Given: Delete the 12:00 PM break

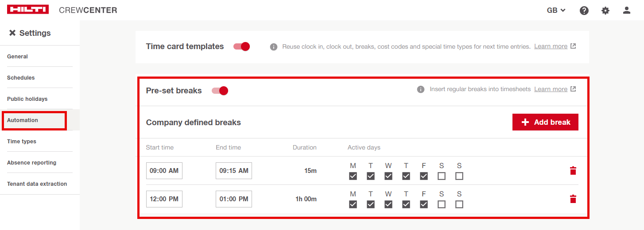Looking at the screenshot, I should pos(573,199).
